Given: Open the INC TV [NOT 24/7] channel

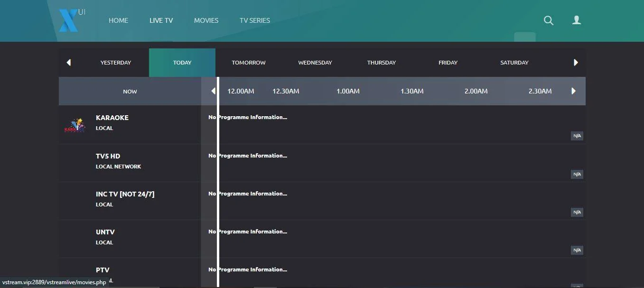Looking at the screenshot, I should tap(125, 194).
